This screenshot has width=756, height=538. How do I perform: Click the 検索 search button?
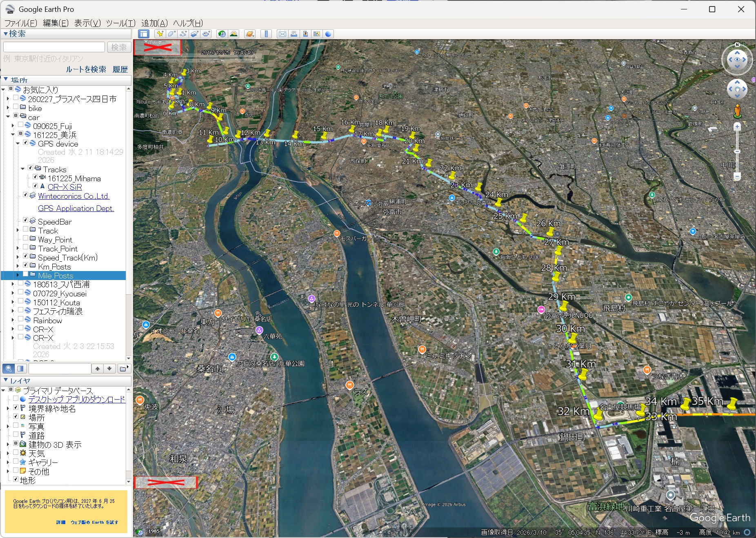click(119, 47)
